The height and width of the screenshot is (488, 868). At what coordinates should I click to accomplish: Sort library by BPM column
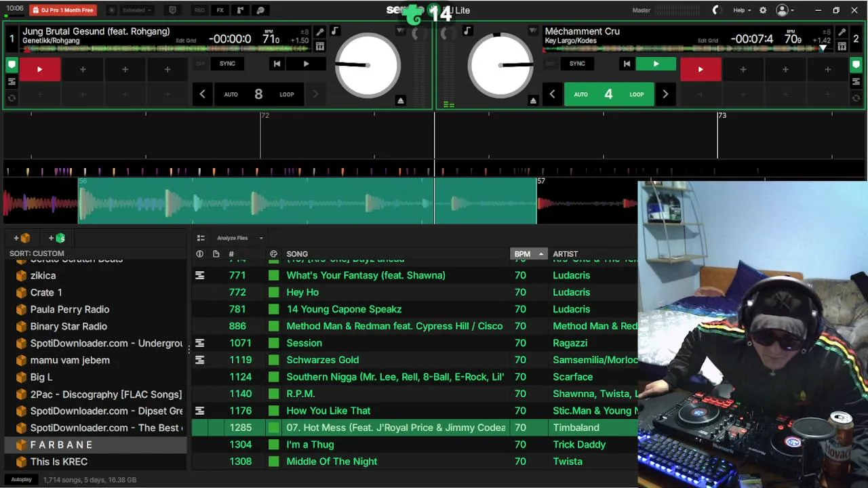(x=528, y=254)
